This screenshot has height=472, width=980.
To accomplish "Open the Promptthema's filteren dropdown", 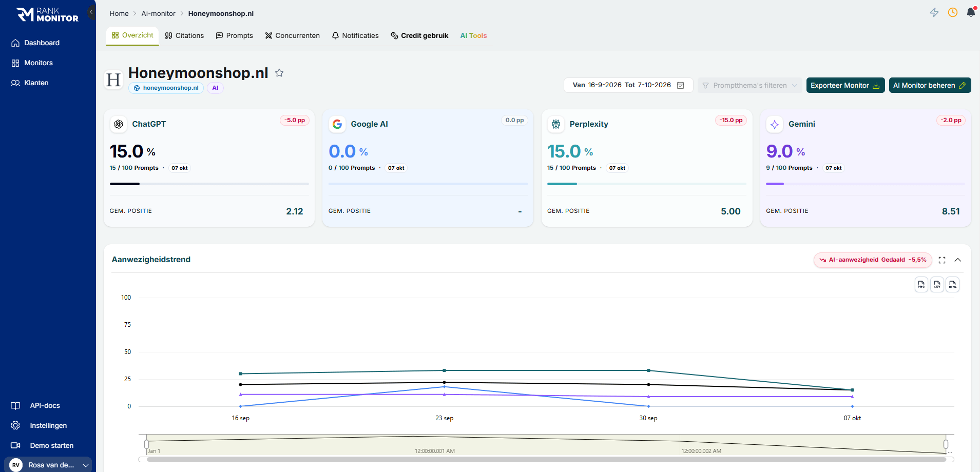I will 750,85.
